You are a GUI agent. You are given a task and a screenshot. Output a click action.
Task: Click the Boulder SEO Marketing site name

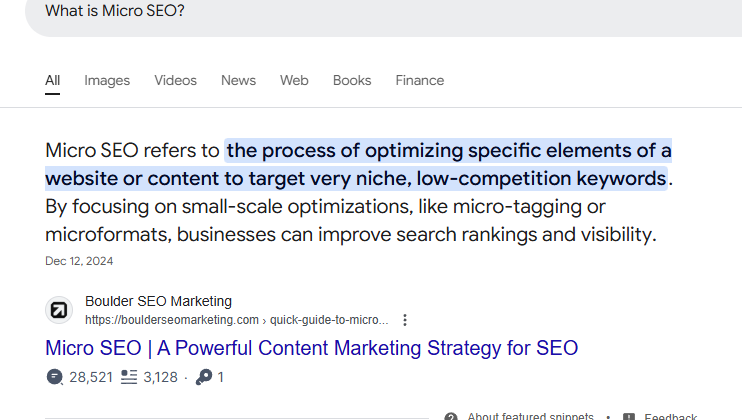click(x=159, y=301)
